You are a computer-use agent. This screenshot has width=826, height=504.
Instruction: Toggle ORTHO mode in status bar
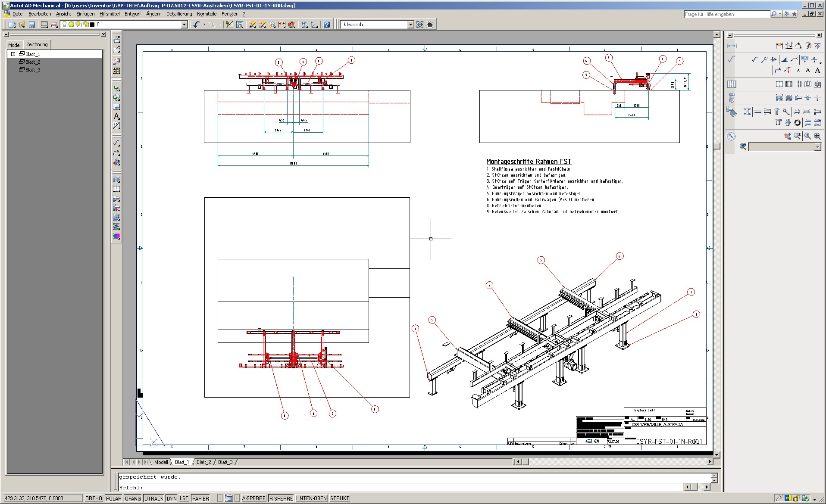point(94,498)
